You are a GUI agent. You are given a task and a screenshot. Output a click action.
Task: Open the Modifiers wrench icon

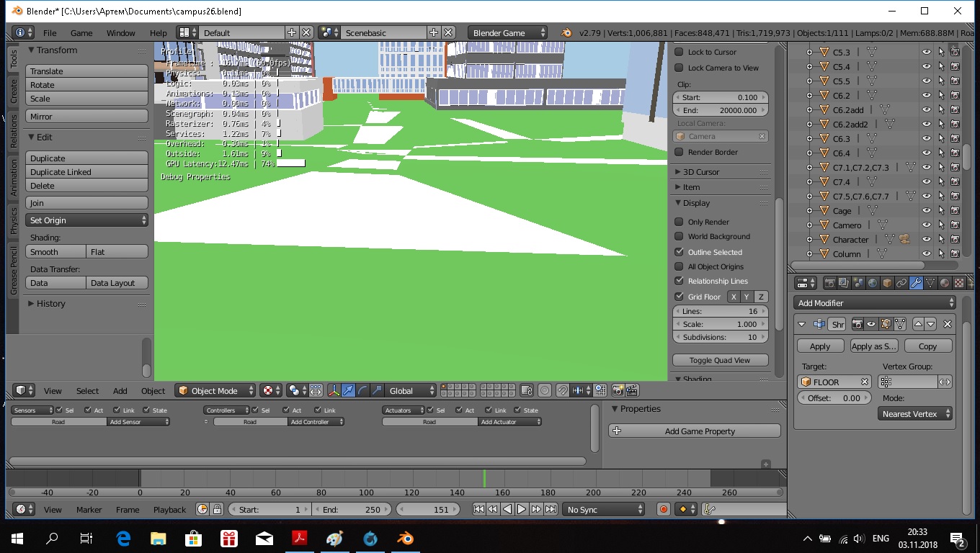pos(916,283)
